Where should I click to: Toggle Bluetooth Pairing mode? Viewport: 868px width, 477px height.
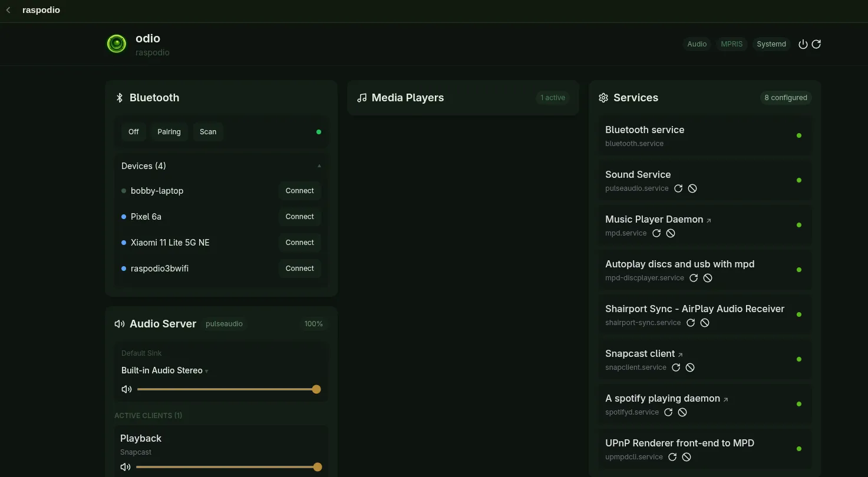click(x=169, y=132)
